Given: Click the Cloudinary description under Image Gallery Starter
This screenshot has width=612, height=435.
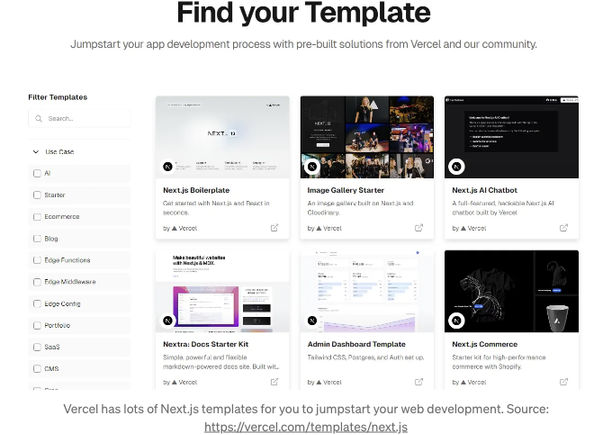Looking at the screenshot, I should click(360, 208).
